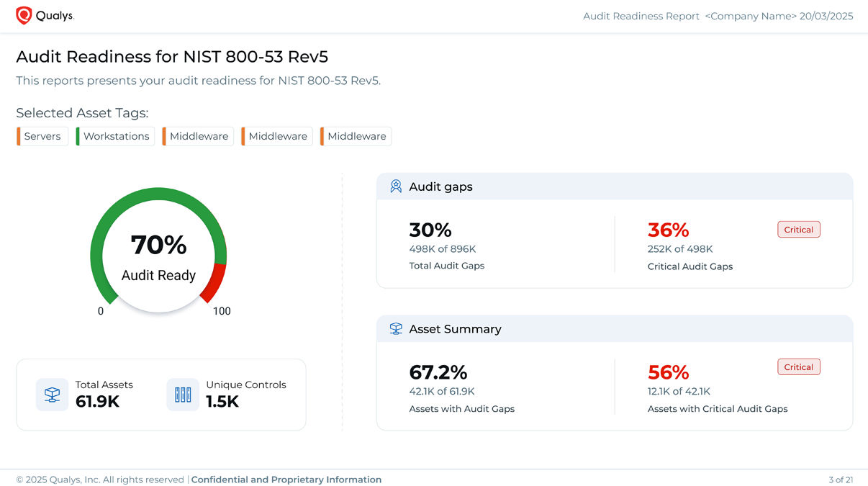Click the "Audit Readiness for NIST 800-53 Rev5" heading
The image size is (868, 486).
tap(172, 56)
